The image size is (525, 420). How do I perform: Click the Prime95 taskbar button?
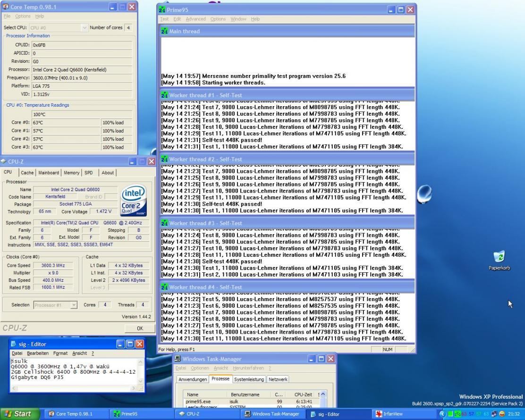pyautogui.click(x=141, y=414)
